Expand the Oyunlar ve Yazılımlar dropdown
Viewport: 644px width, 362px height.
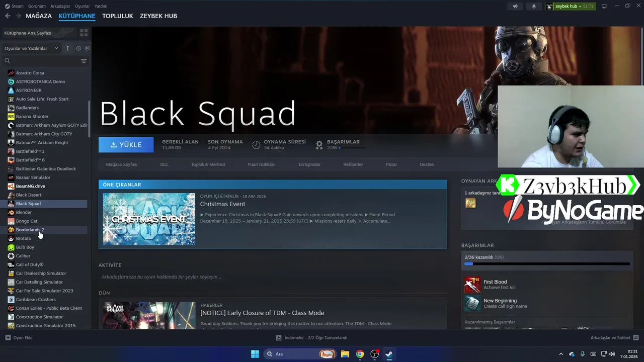point(31,48)
